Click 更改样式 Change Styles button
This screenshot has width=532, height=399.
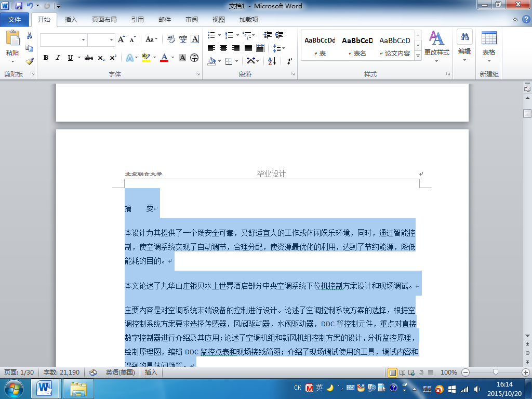[x=436, y=46]
